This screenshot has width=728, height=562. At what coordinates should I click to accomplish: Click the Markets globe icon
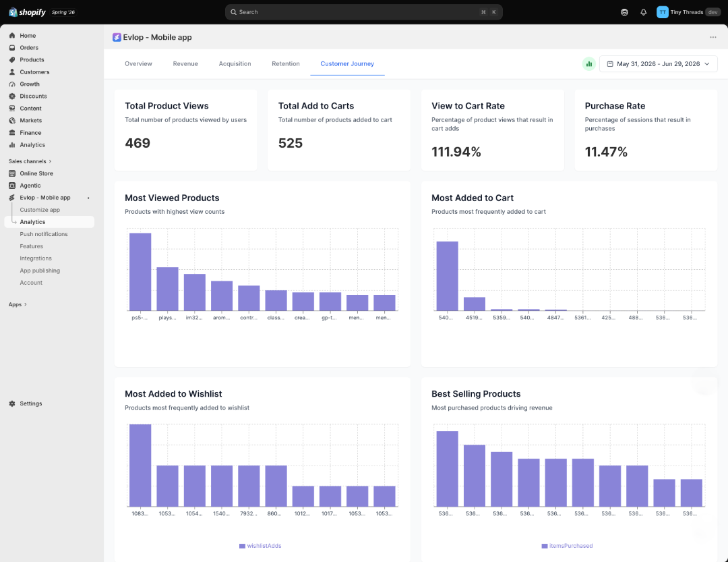coord(12,120)
